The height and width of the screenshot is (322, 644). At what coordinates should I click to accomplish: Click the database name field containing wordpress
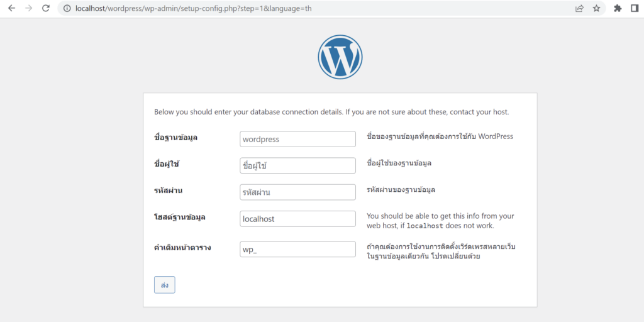[x=297, y=139]
